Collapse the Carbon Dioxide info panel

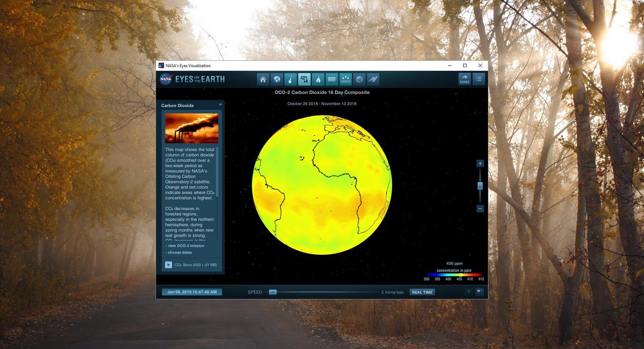(220, 104)
